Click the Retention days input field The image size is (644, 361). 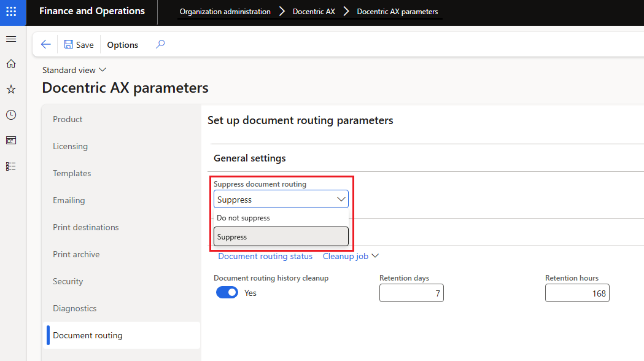[411, 293]
